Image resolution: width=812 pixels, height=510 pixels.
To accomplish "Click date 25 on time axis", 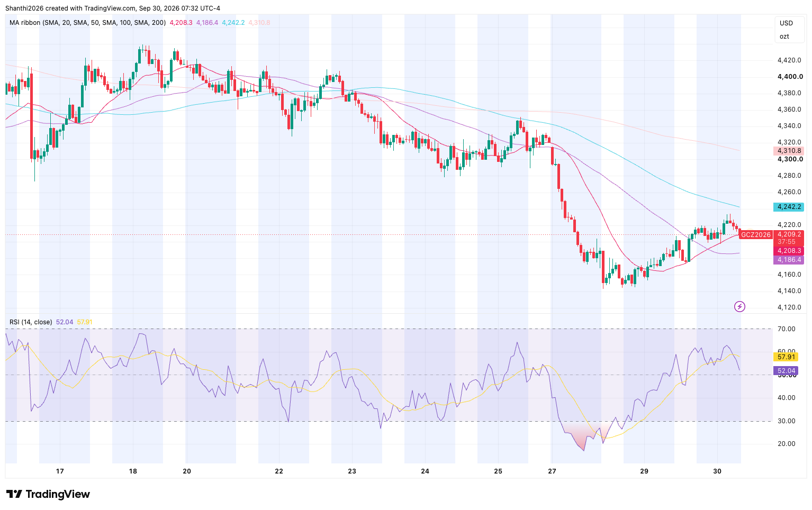I will (x=498, y=471).
